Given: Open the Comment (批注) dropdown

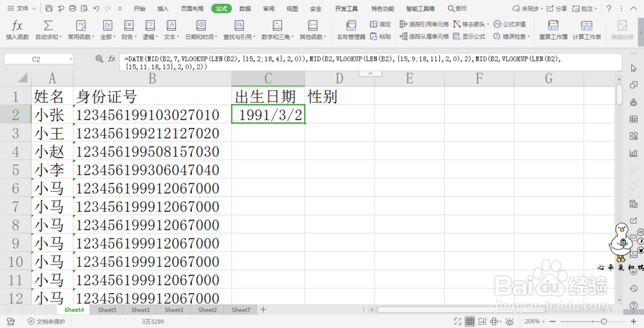Looking at the screenshot, I should tap(585, 8).
